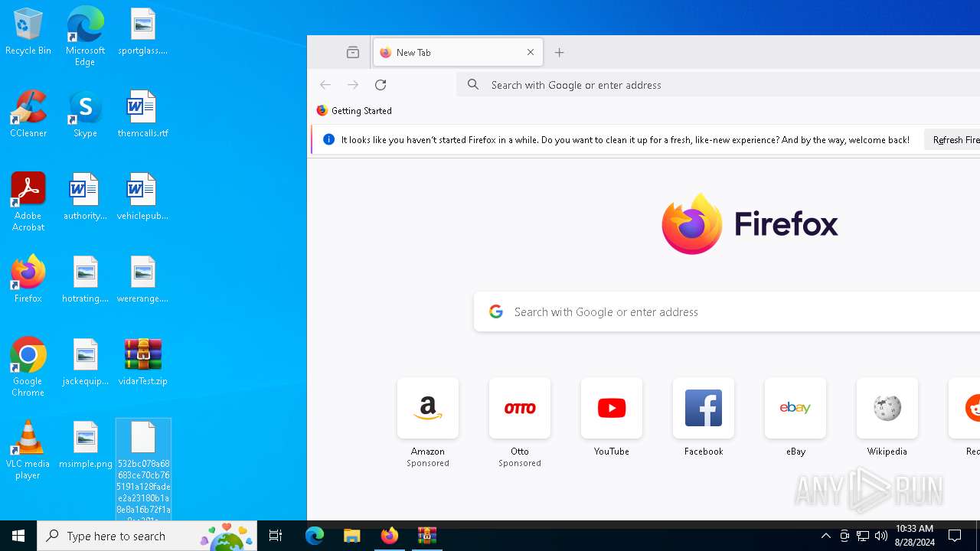
Task: Open Microsoft Edge desktop shortcut
Action: (85, 36)
